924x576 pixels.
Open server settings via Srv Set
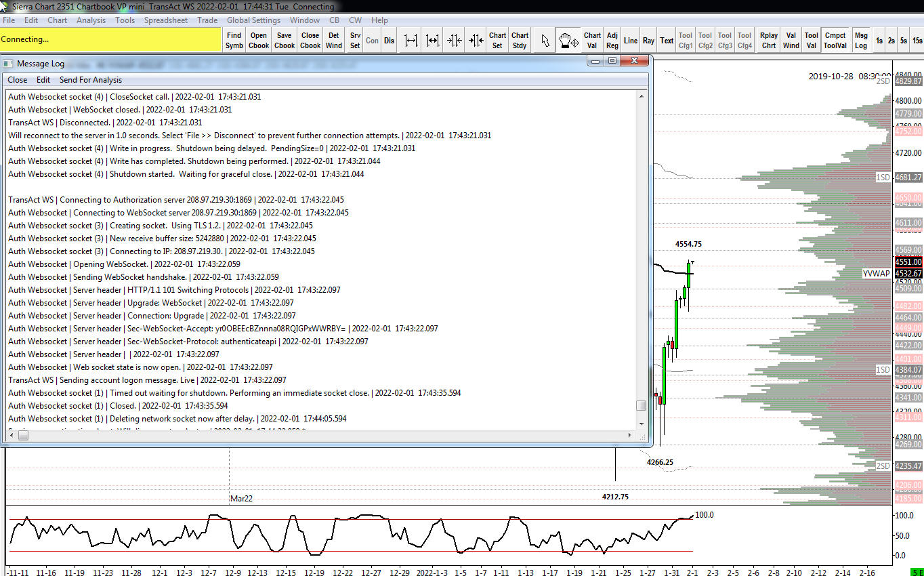[355, 41]
